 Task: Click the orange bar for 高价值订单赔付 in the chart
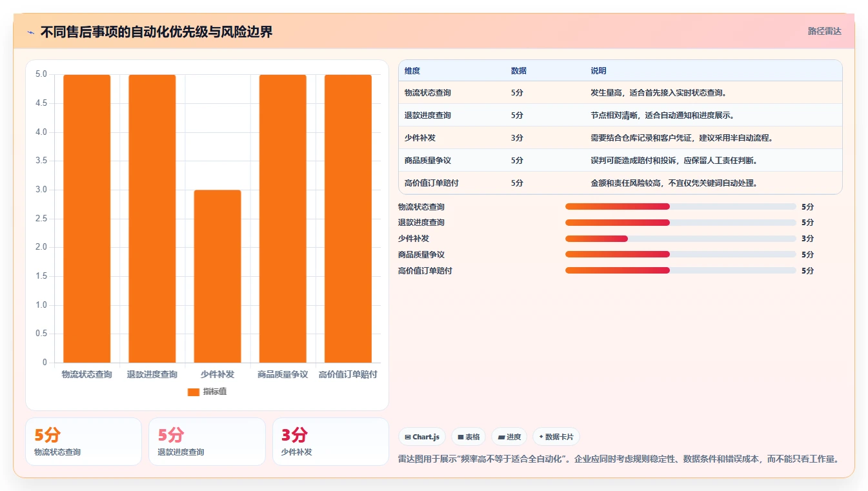click(x=348, y=219)
